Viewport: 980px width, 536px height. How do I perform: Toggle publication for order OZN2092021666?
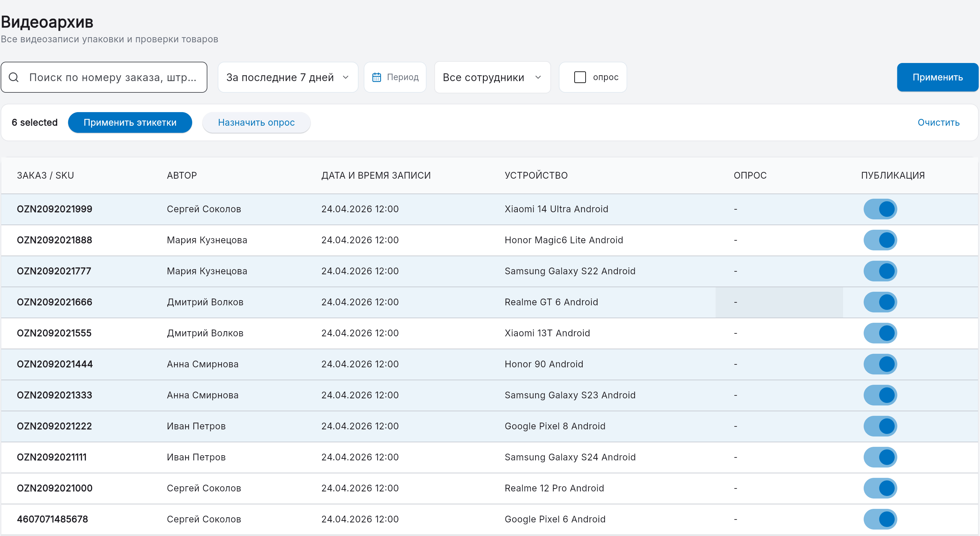pos(880,302)
